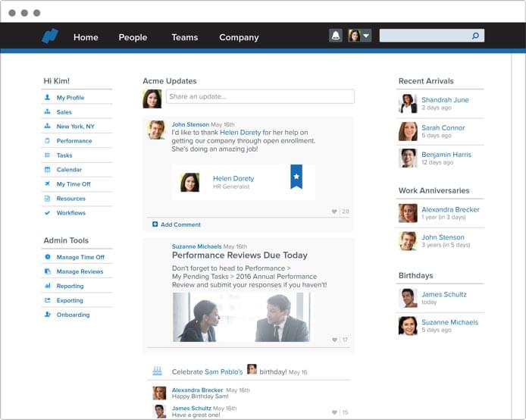Click the My Profile person icon

point(47,97)
